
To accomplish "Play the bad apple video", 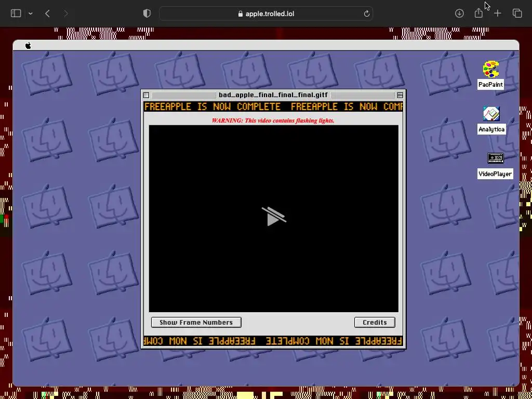I will point(273,217).
